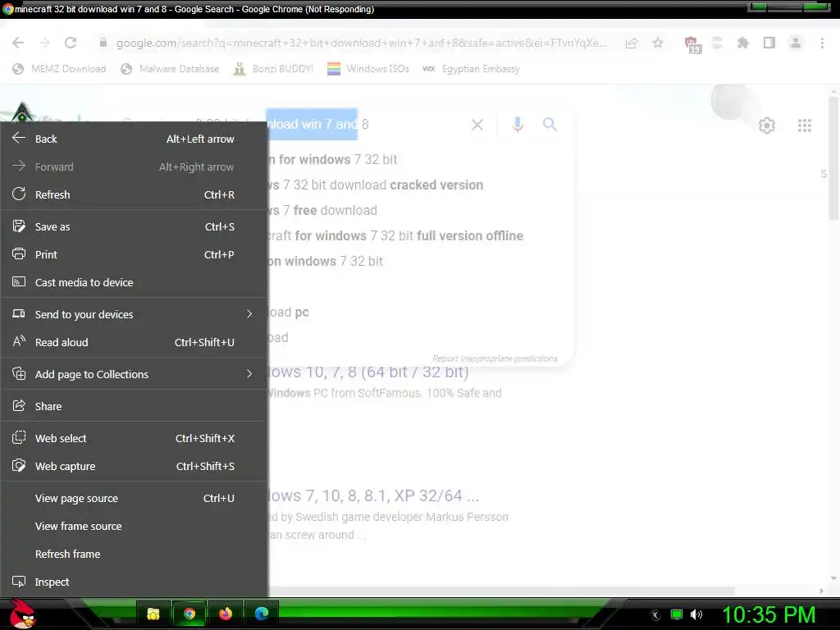This screenshot has width=840, height=630.
Task: Choose Refresh frame entry
Action: (x=134, y=554)
